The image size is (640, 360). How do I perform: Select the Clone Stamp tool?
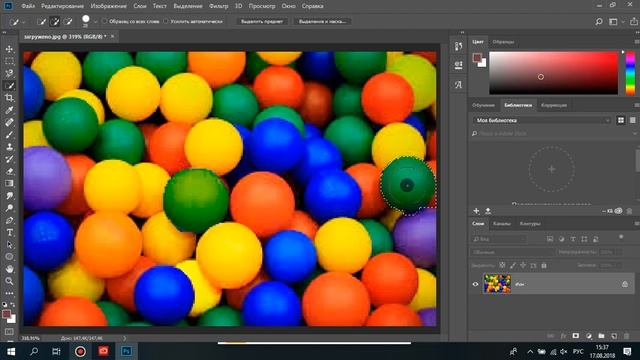[9, 147]
